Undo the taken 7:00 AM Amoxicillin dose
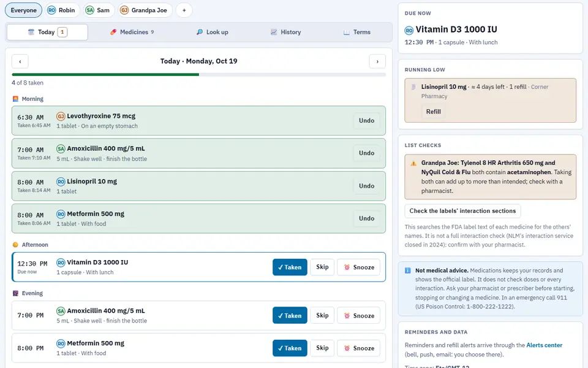This screenshot has width=588, height=368. 366,153
